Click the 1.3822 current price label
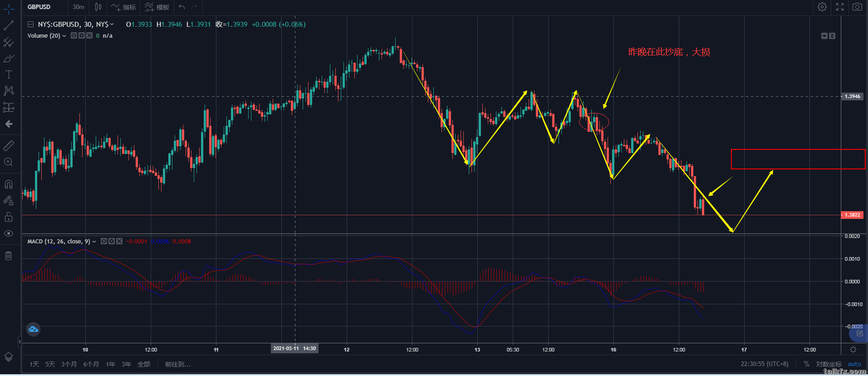868x376 pixels. coord(852,215)
